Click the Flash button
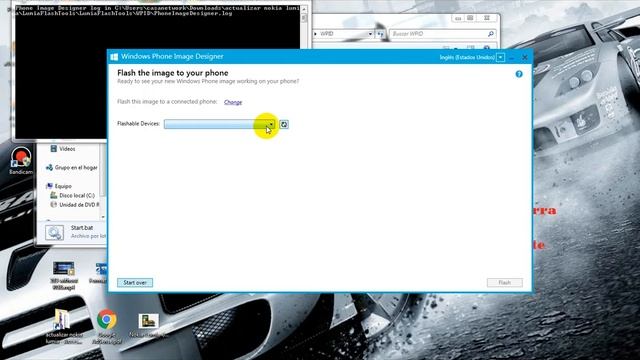 [504, 282]
